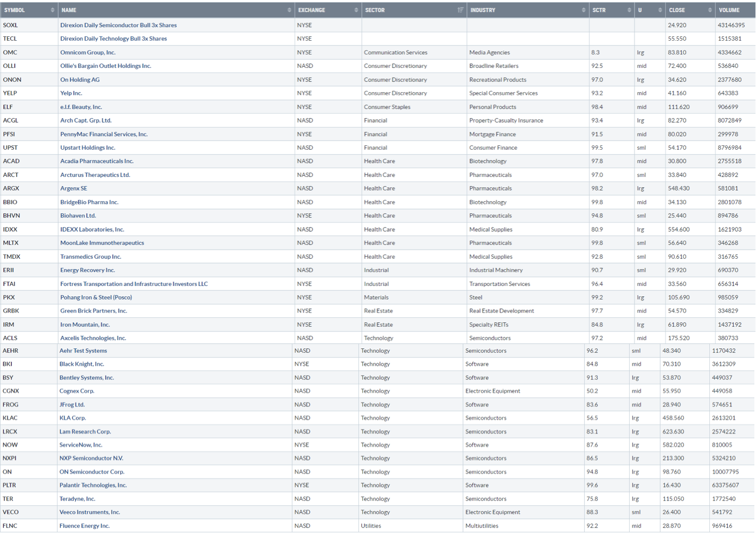
Task: Open Direxion Daily Semiconductor Bull 3x Shares
Action: coord(118,25)
